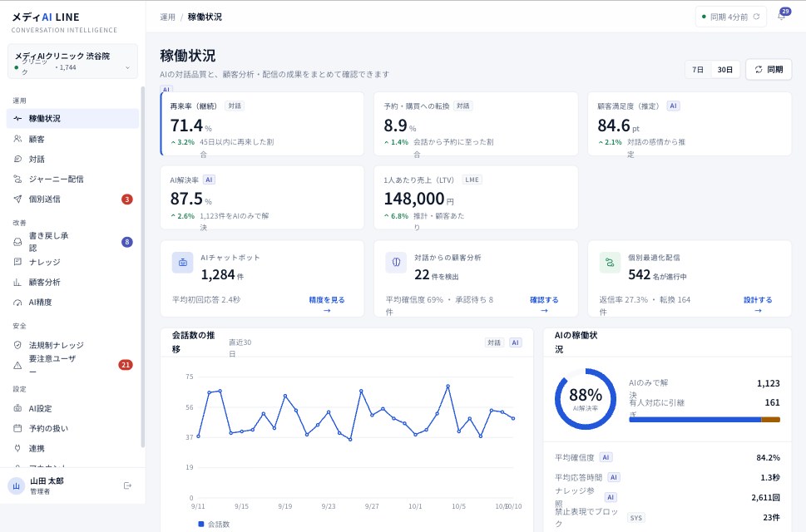Click the 要注意ユーザー badge showing 21
The height and width of the screenshot is (532, 806).
pyautogui.click(x=126, y=365)
